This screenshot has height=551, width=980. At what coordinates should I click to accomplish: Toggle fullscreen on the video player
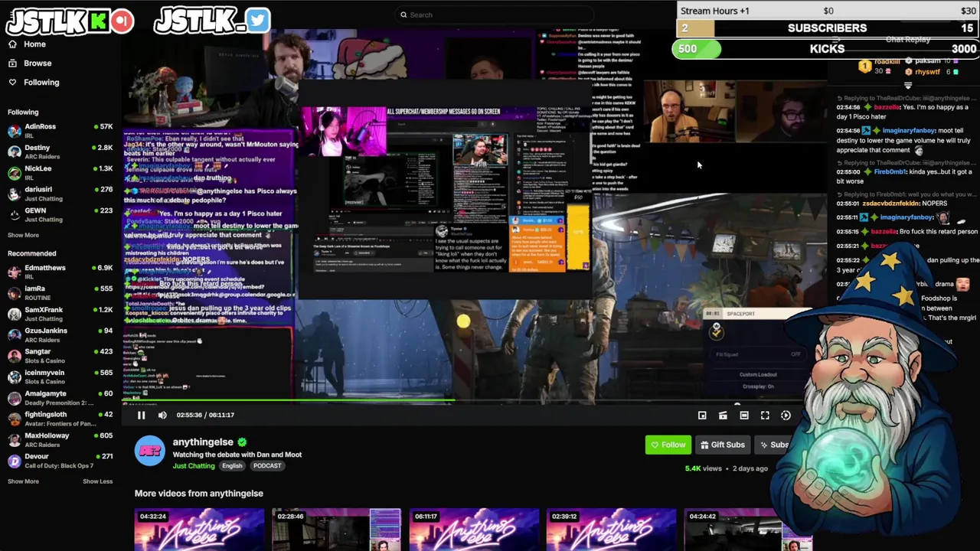tap(765, 415)
